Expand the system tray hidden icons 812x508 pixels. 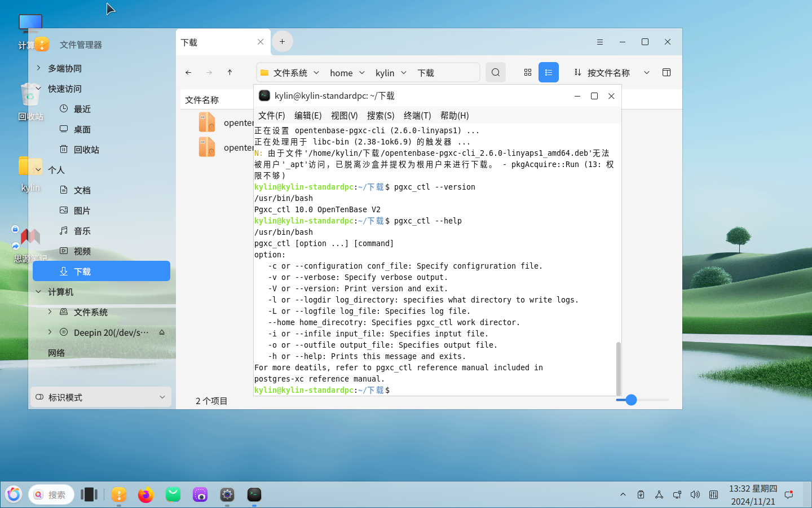pos(623,494)
